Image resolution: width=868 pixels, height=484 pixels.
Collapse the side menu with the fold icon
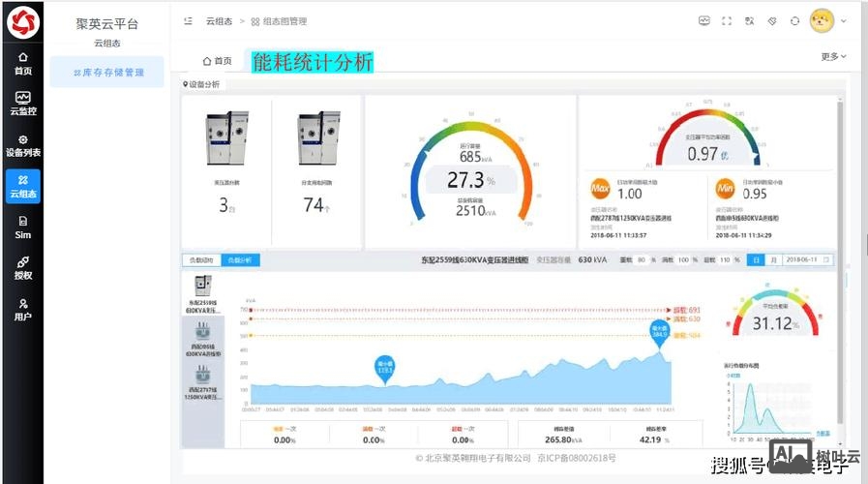tap(189, 21)
